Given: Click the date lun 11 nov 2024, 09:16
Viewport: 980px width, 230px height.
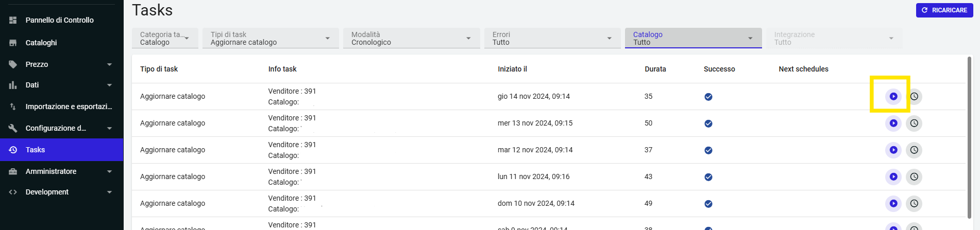Looking at the screenshot, I should (x=534, y=176).
